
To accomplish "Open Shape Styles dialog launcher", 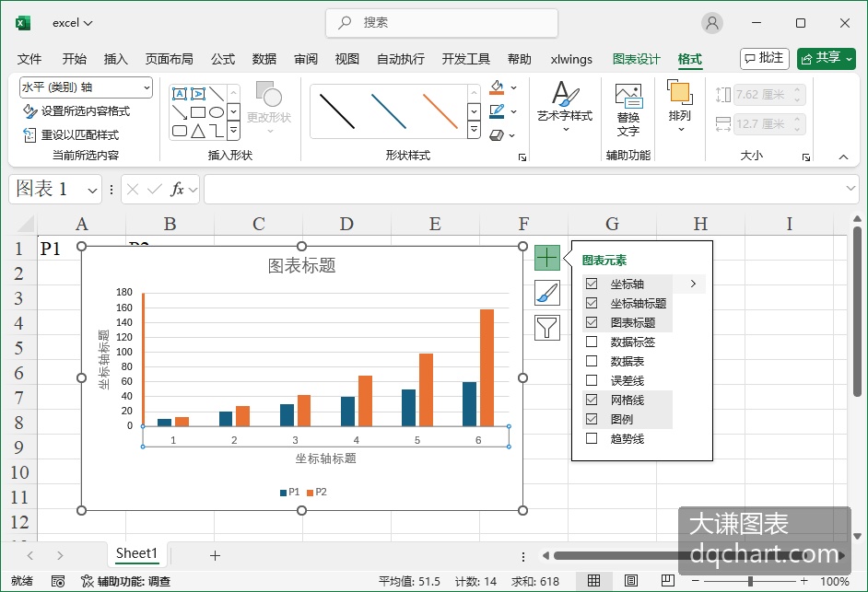I will pyautogui.click(x=522, y=157).
